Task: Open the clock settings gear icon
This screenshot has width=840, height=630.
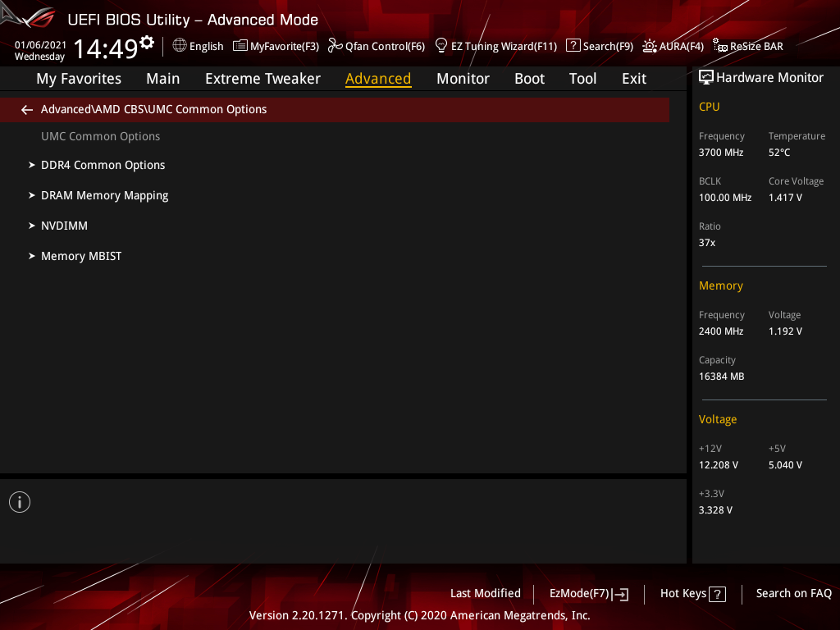Action: [147, 43]
